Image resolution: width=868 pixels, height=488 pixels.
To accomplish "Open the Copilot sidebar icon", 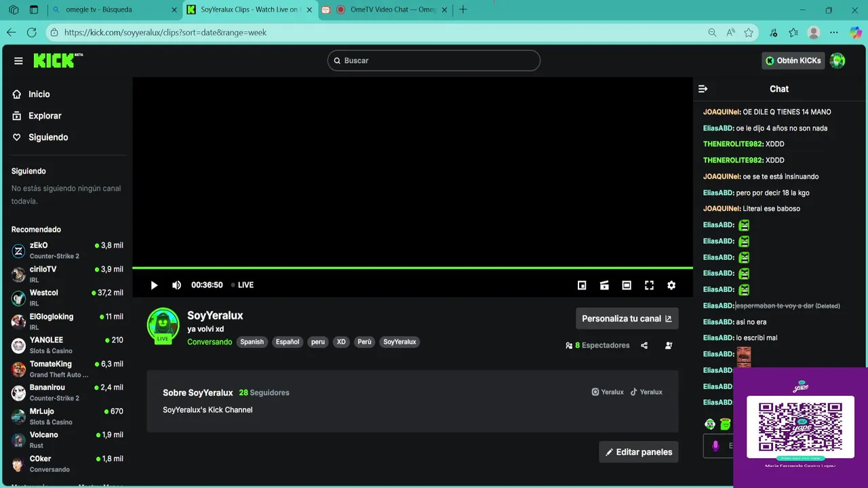I will pos(855,33).
